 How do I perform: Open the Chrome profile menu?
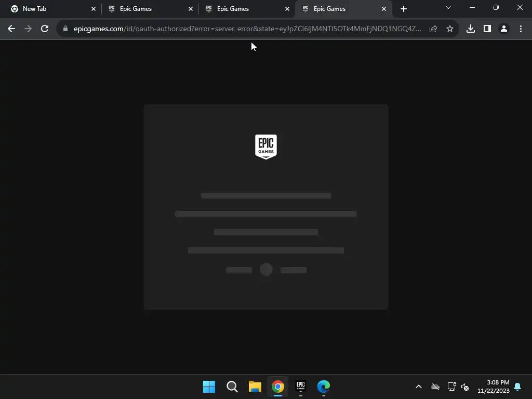pos(504,29)
